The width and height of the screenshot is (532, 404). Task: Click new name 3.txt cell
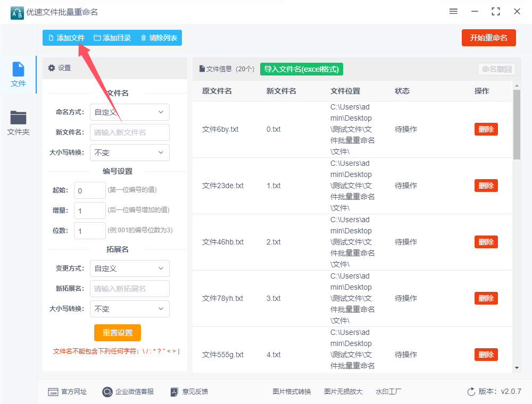tap(273, 298)
